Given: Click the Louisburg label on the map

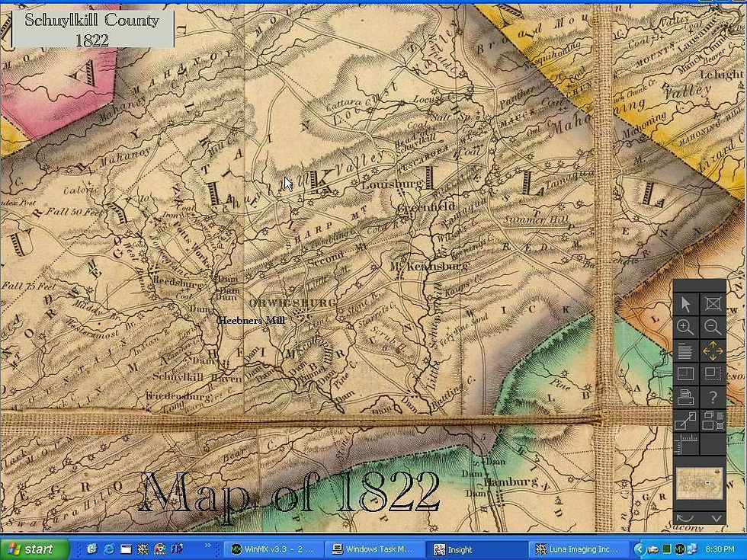Looking at the screenshot, I should click(x=393, y=184).
